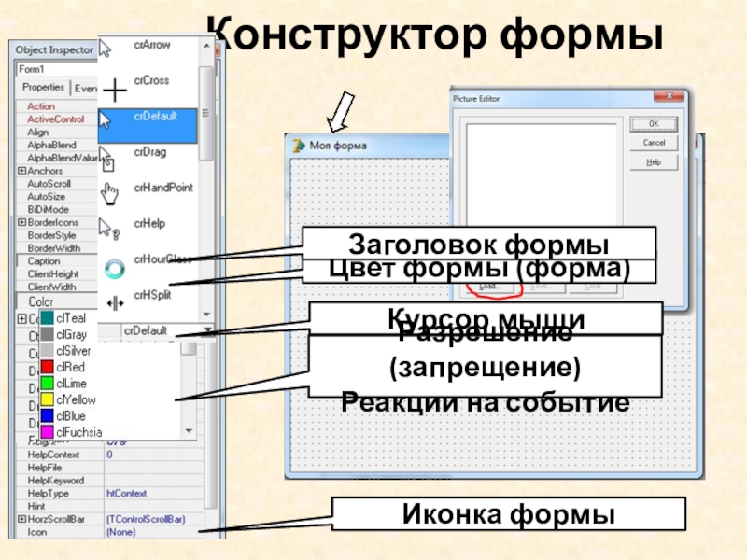This screenshot has width=747, height=560.
Task: Close the Picture Editor dialog
Action: 669,96
